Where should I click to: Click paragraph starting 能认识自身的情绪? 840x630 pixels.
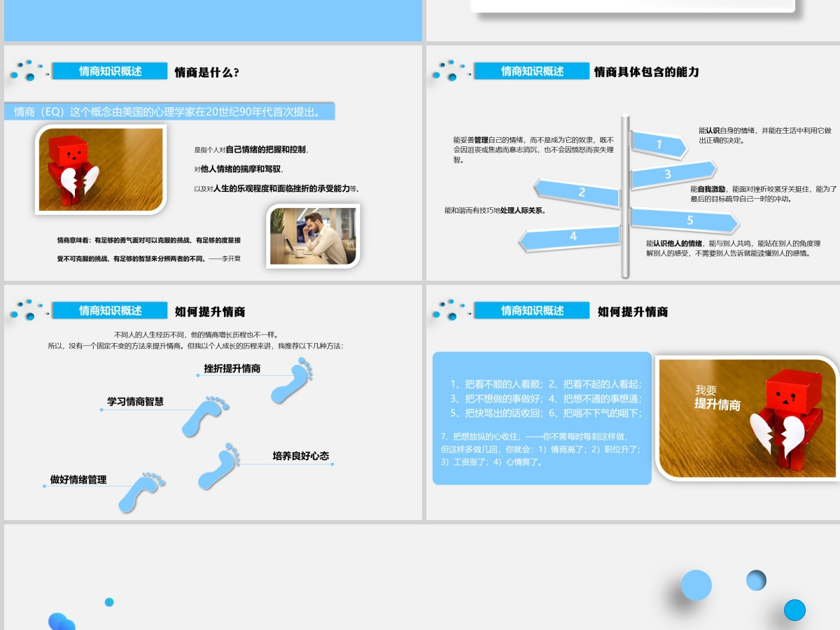(x=765, y=135)
